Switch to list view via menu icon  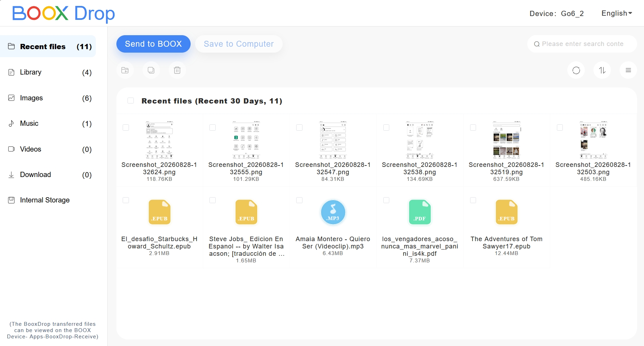point(628,70)
